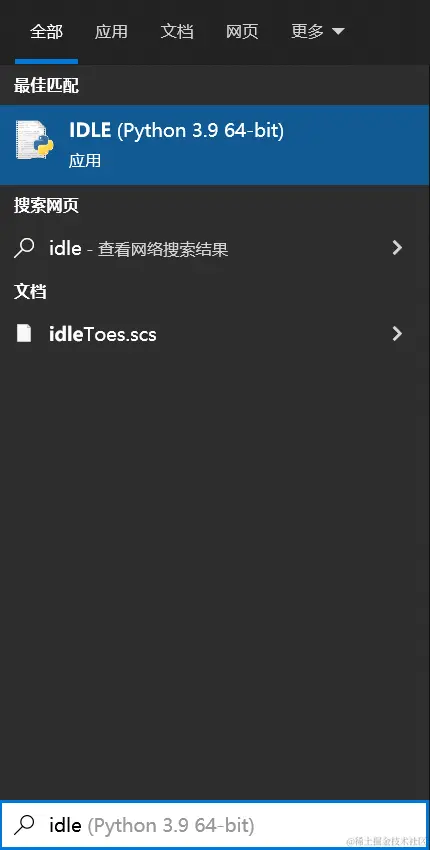Switch to the 应用 tab at top
The height and width of the screenshot is (850, 430).
pyautogui.click(x=111, y=31)
